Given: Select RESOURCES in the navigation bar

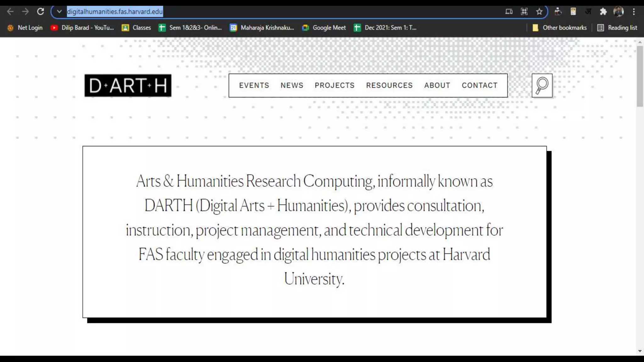Looking at the screenshot, I should 389,85.
